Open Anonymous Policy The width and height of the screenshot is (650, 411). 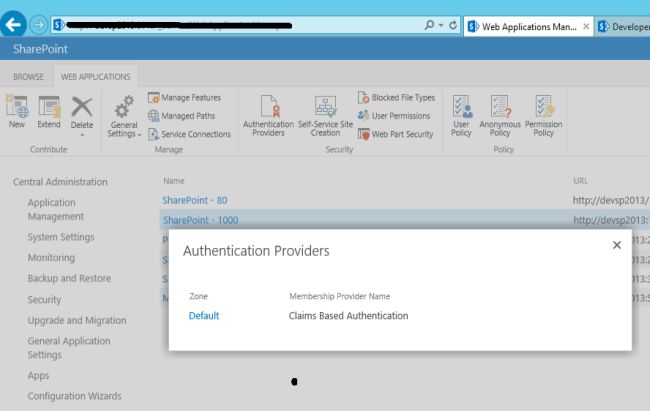(x=500, y=116)
